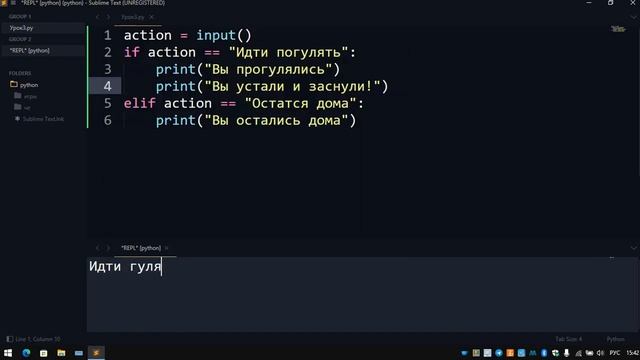The height and width of the screenshot is (360, 640).
Task: Close the Урок3.py tab
Action: click(x=151, y=17)
